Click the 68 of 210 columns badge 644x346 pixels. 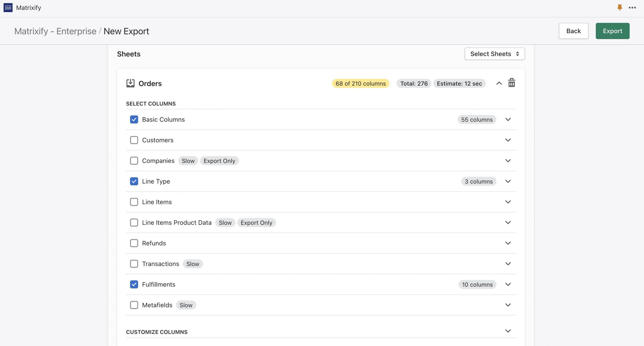tap(360, 83)
